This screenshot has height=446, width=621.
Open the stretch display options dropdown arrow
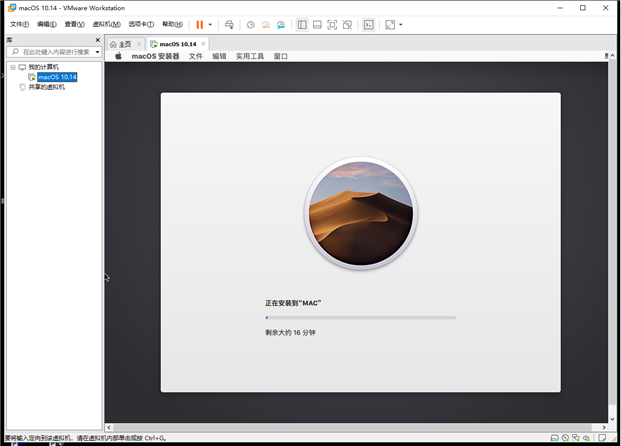[x=401, y=25]
